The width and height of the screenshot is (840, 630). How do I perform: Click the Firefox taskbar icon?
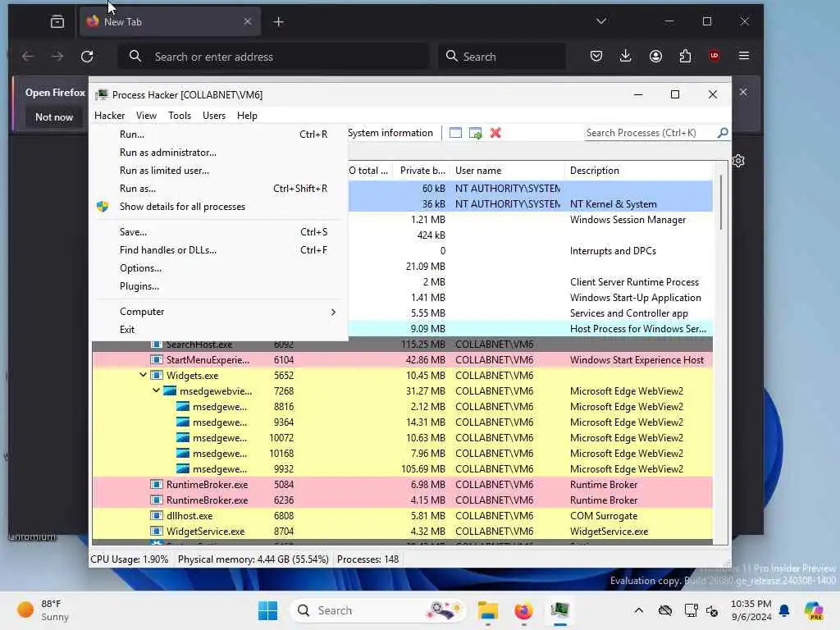pos(523,610)
